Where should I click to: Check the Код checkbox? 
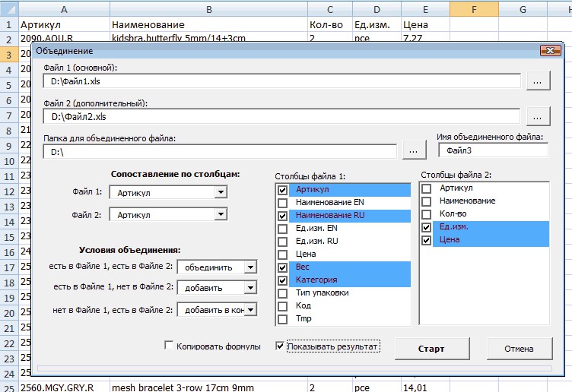282,306
